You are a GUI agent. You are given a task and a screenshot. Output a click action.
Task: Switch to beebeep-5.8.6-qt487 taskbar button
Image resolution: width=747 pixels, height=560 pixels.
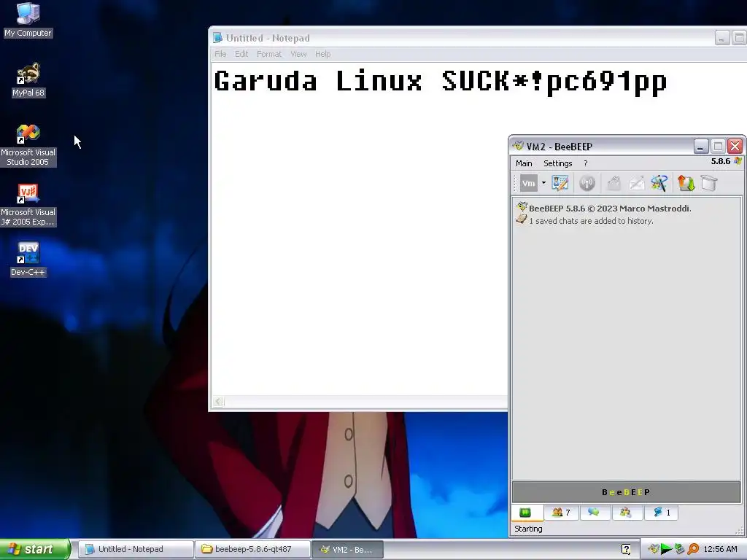pyautogui.click(x=252, y=549)
